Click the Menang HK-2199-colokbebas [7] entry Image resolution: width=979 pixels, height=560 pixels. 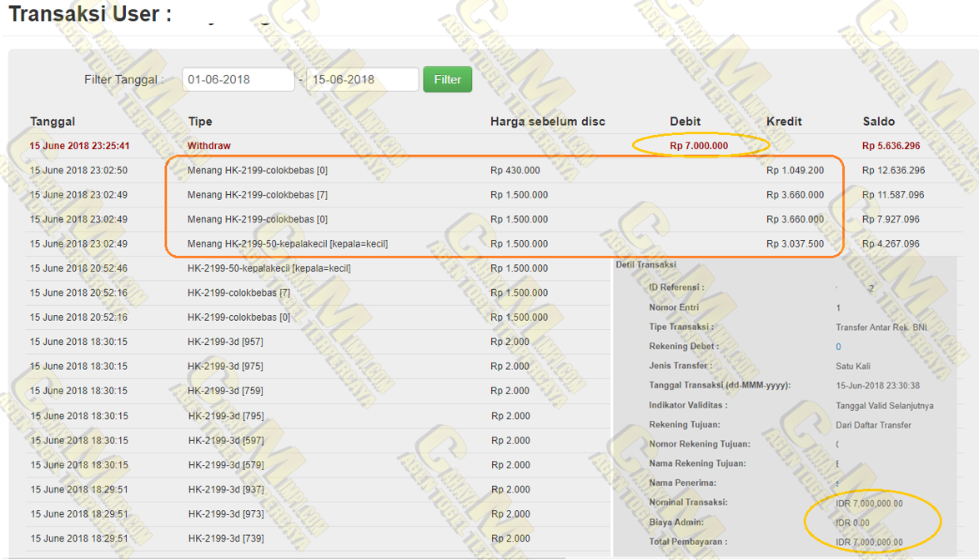250,195
